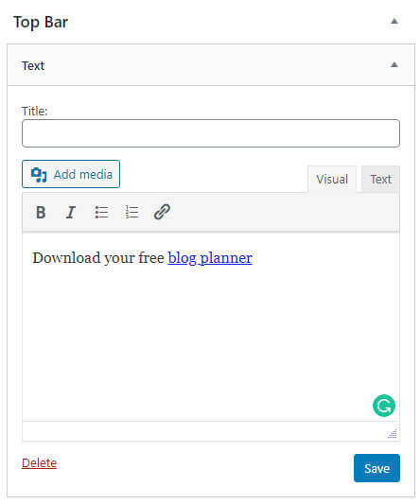Open the insert link tool
Screen dimensions: 420x504
pos(162,213)
